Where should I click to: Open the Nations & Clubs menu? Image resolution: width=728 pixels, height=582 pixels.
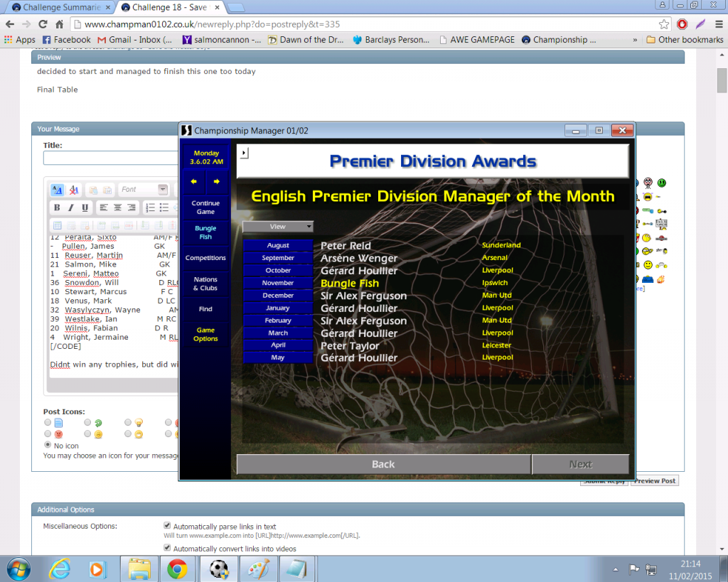click(205, 284)
